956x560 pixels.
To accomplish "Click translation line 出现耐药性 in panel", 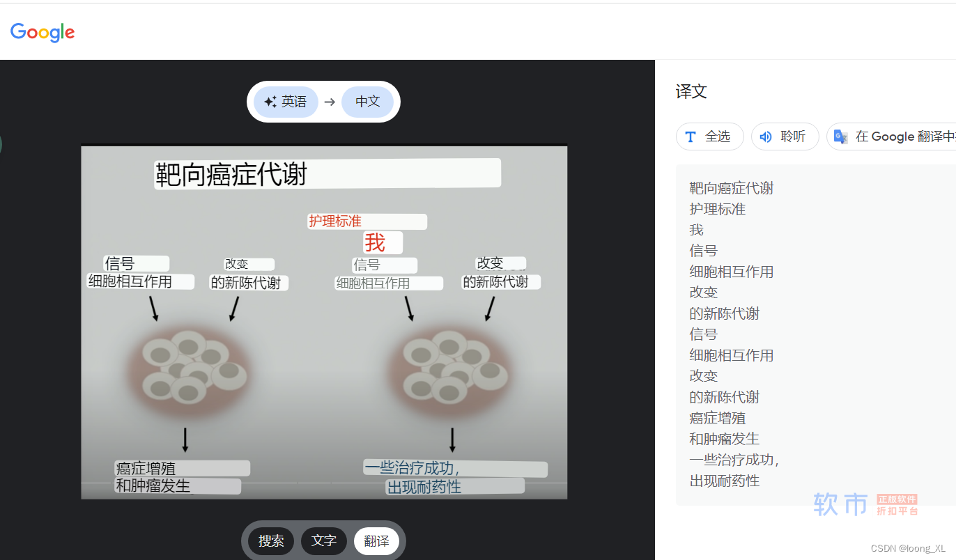I will point(725,481).
